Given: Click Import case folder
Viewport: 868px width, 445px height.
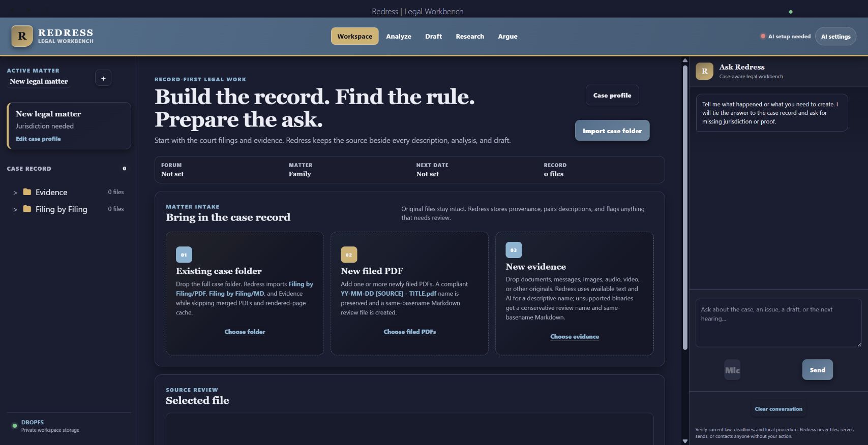Looking at the screenshot, I should (612, 131).
